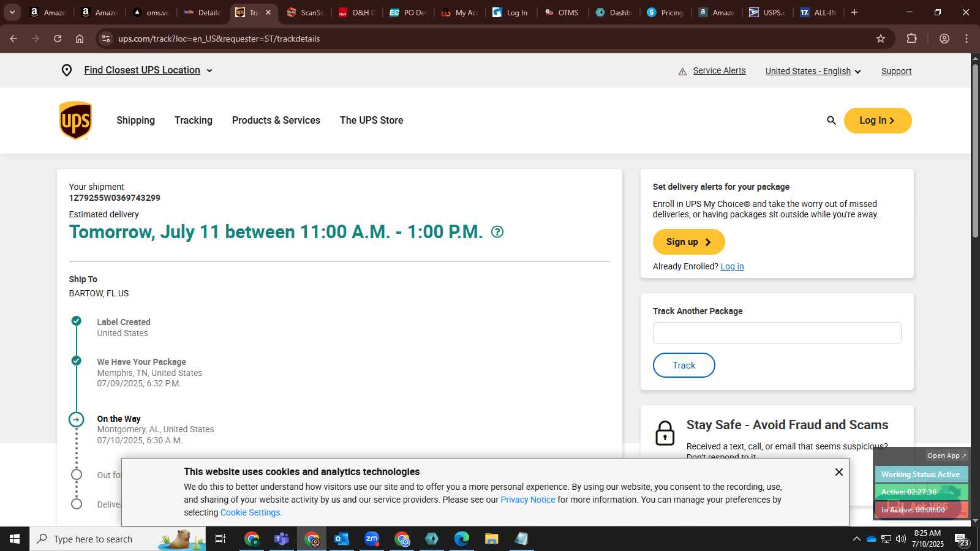Switch to the Pricing browser tab
The height and width of the screenshot is (551, 980).
(x=665, y=12)
